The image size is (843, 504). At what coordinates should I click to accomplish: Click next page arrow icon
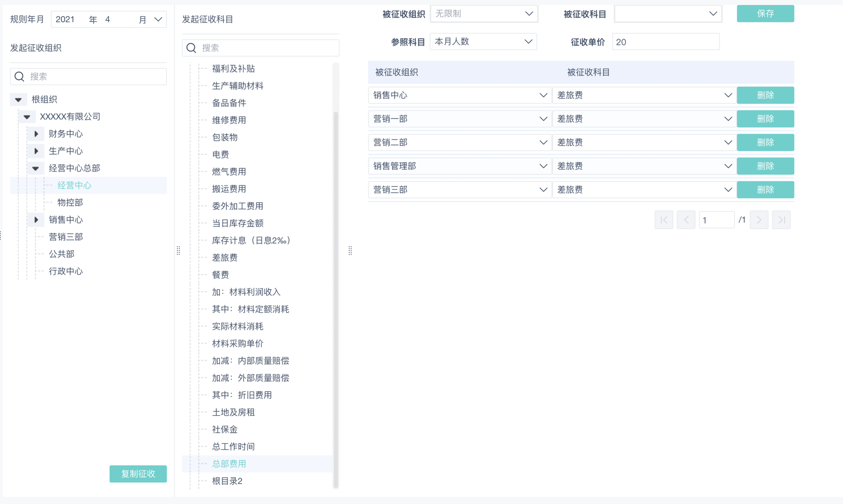click(x=759, y=220)
